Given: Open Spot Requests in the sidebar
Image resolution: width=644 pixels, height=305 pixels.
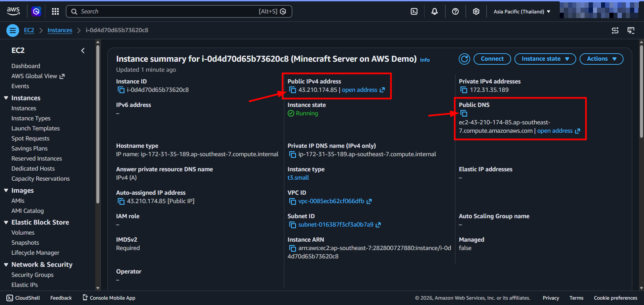Looking at the screenshot, I should click(x=30, y=138).
